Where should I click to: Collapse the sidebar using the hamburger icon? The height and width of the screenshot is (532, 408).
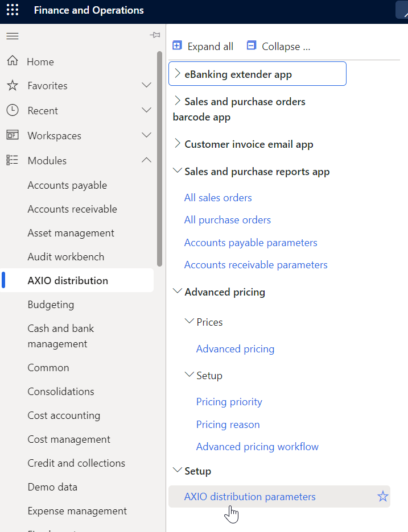12,35
